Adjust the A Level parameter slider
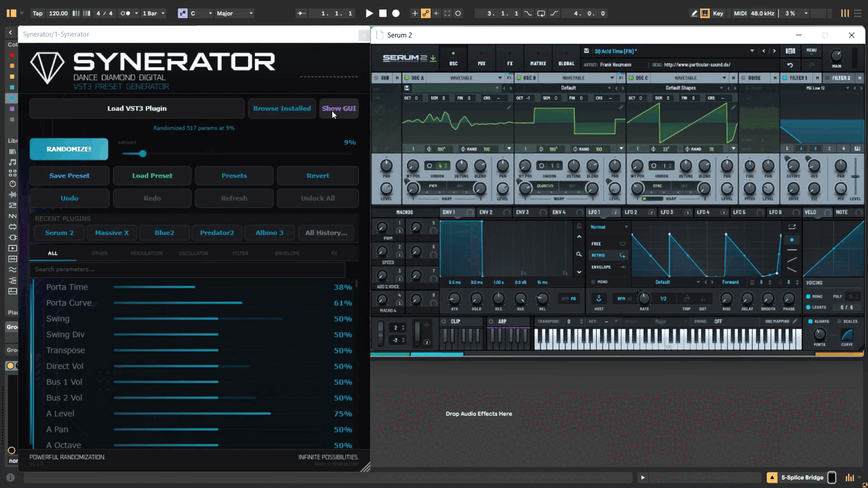This screenshot has height=488, width=868. click(x=220, y=413)
